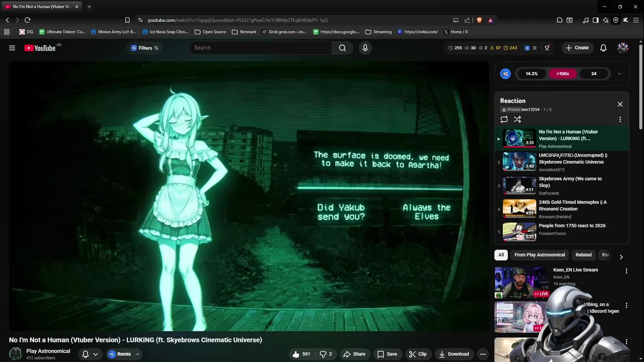Open the DSL bookmark
This screenshot has height=362, width=644.
27,32
